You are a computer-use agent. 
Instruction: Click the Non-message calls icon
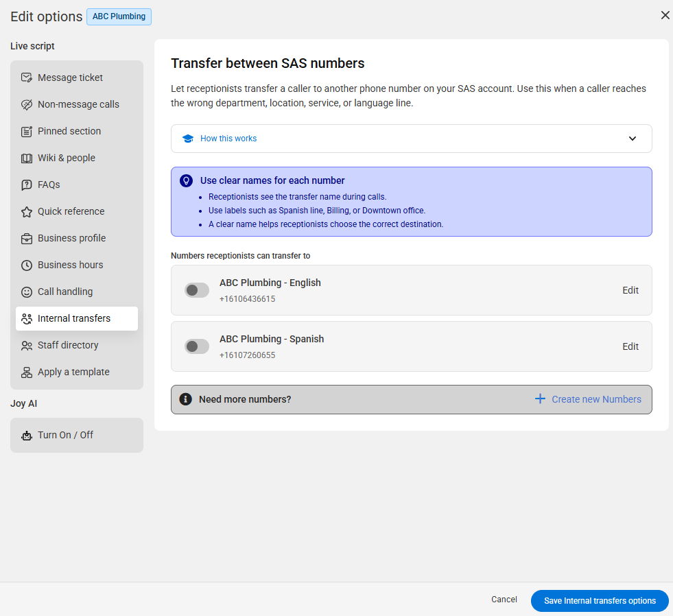[27, 105]
